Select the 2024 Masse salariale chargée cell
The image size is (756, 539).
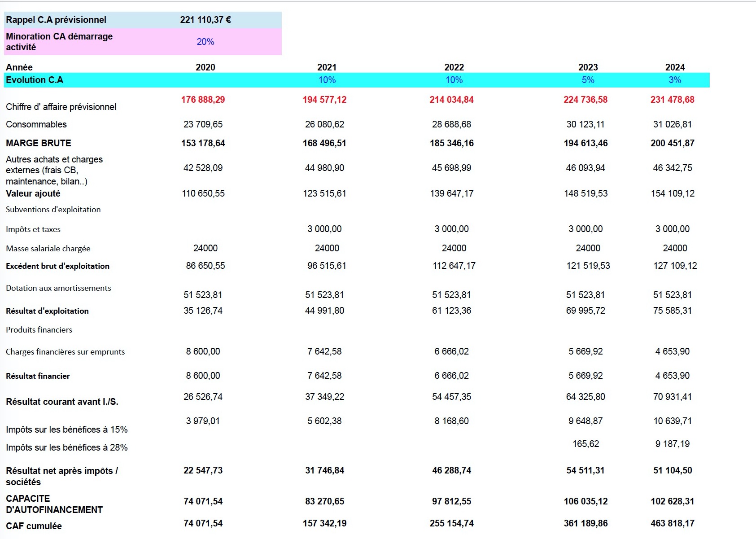pyautogui.click(x=675, y=248)
